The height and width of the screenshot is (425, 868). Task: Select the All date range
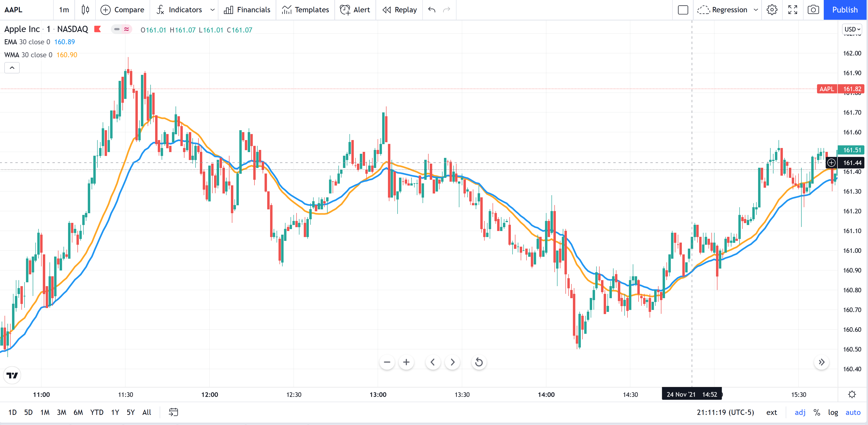(x=146, y=412)
